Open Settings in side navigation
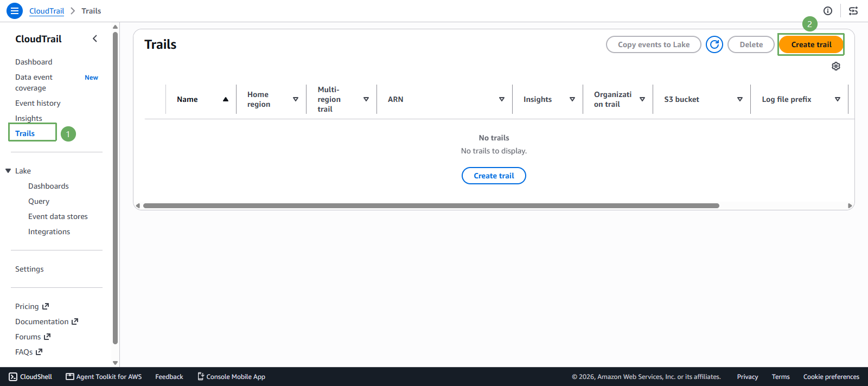Screen dimensions: 868x386 tap(29, 269)
